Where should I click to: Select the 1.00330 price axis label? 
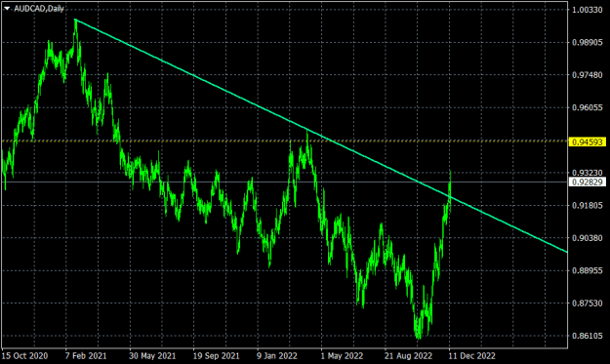pos(588,10)
